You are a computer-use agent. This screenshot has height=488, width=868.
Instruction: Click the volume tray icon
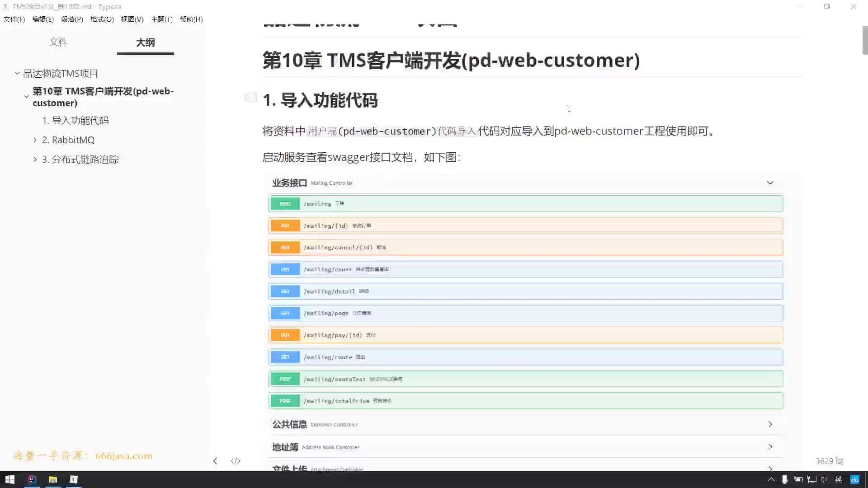point(824,479)
